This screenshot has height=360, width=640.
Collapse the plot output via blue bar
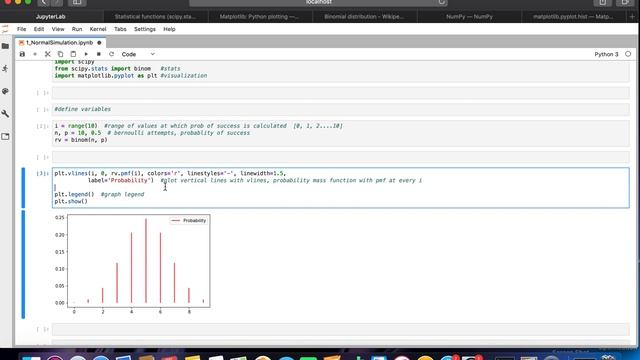tap(23, 264)
